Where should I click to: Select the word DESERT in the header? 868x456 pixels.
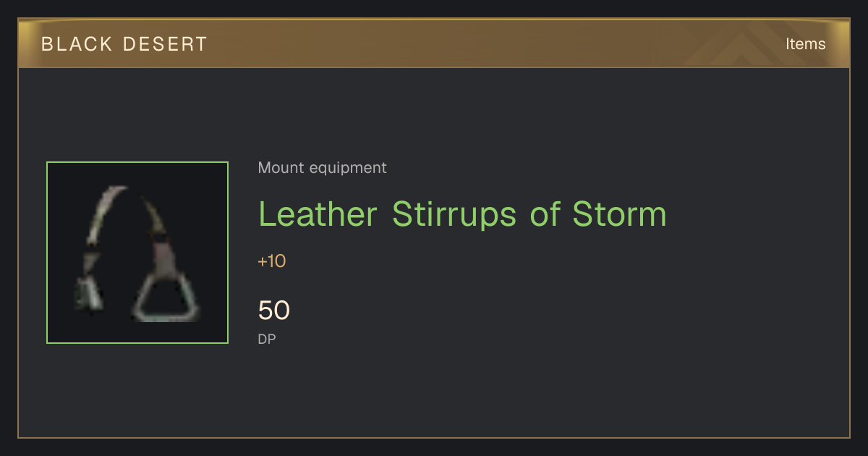point(165,44)
